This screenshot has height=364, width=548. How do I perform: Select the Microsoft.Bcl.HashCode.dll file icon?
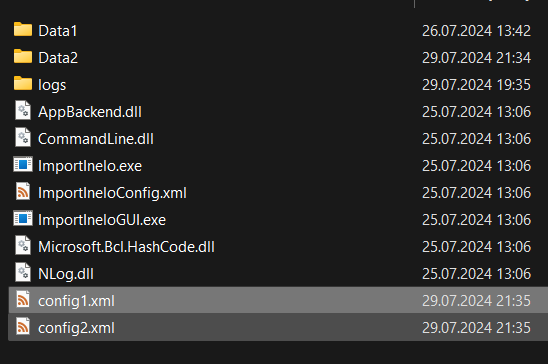[23, 245]
